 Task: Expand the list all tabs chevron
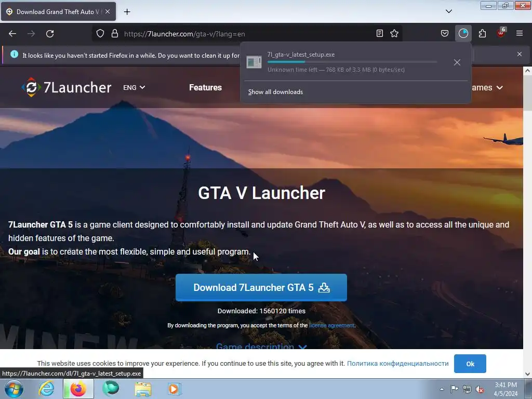pyautogui.click(x=448, y=11)
